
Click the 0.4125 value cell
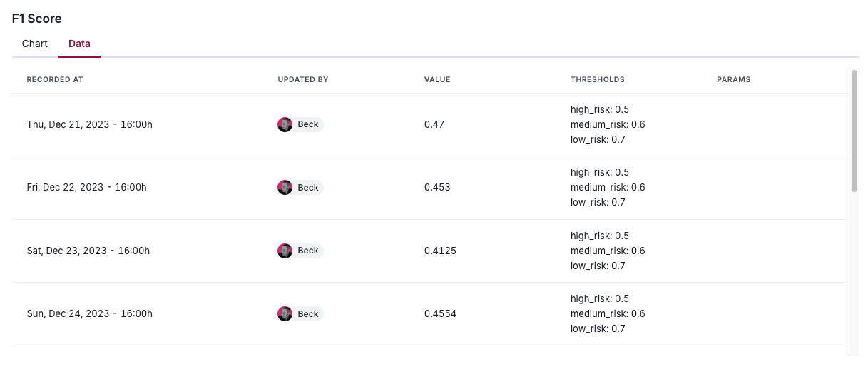[x=440, y=251]
